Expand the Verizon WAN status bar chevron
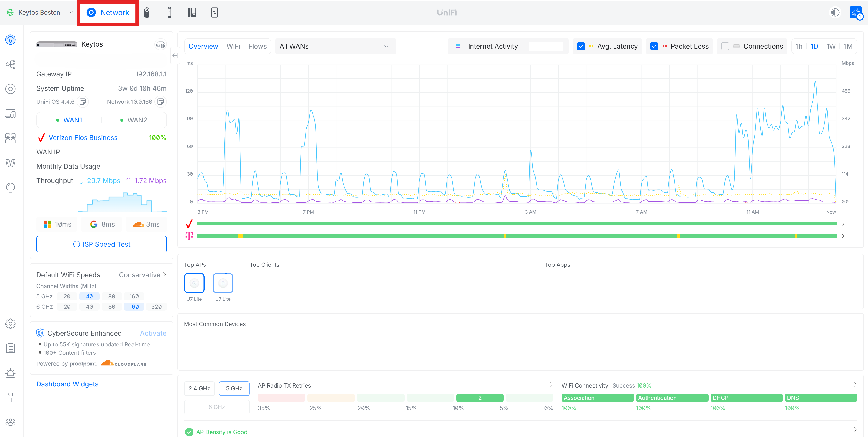The image size is (868, 437). (843, 224)
